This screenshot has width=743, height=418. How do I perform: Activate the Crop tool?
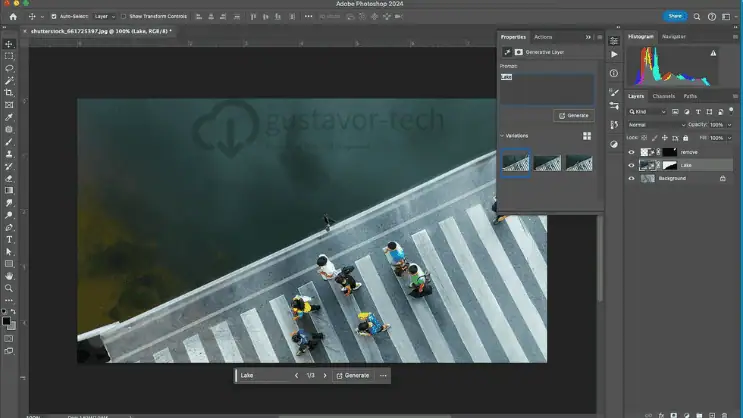tap(9, 93)
